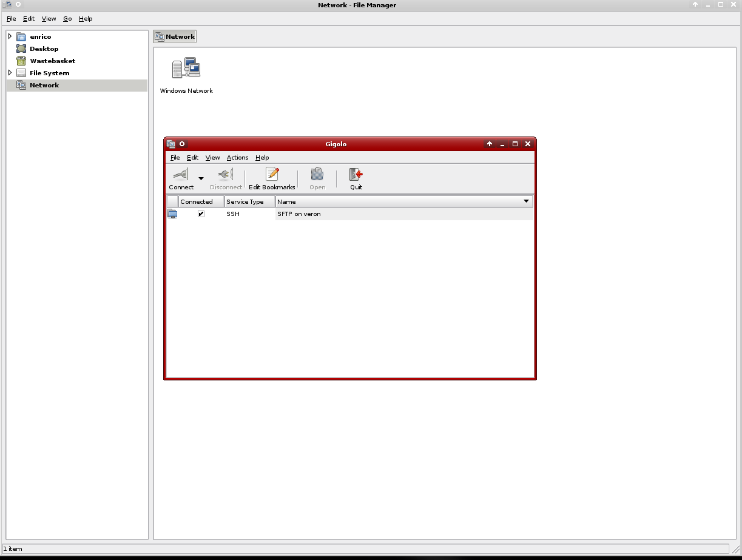Sort by the Name column header
The image size is (742, 560).
pyautogui.click(x=400, y=201)
